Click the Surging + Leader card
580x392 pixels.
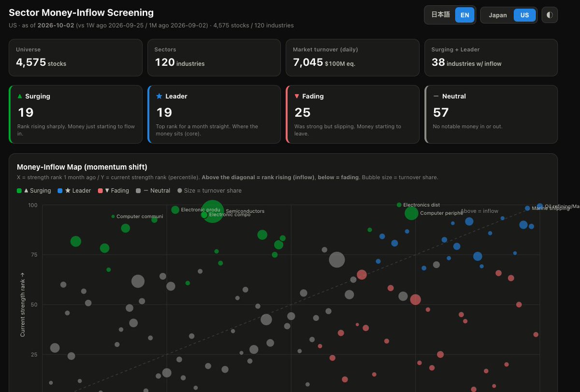tap(491, 58)
